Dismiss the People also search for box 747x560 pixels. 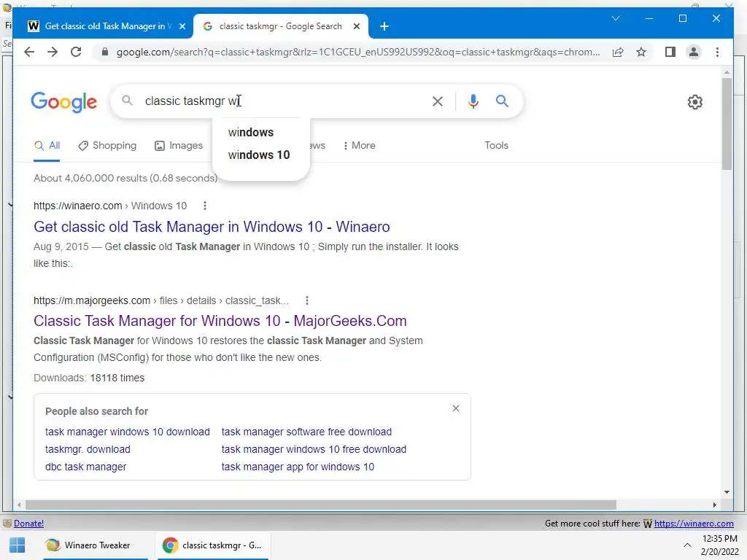click(x=456, y=408)
